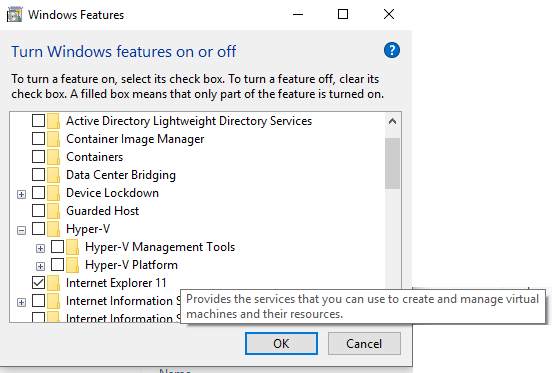
Task: Click the Cancel button
Action: click(x=364, y=343)
